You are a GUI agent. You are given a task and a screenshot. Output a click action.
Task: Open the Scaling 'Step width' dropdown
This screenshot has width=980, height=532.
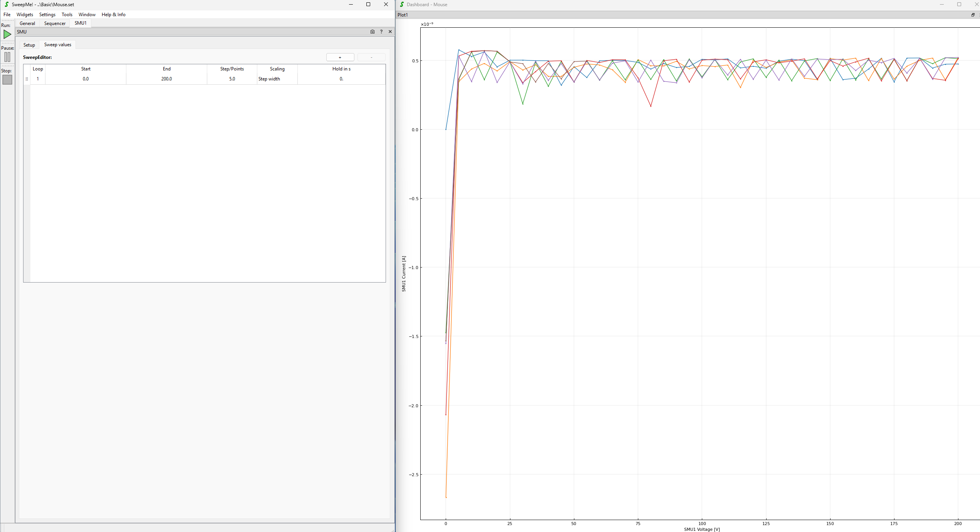(277, 79)
